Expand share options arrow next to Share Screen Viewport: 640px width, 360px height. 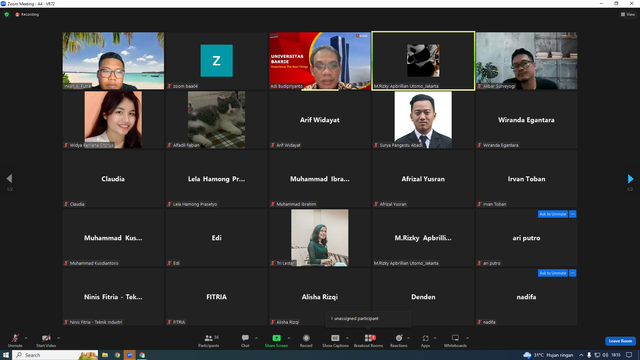(x=289, y=338)
